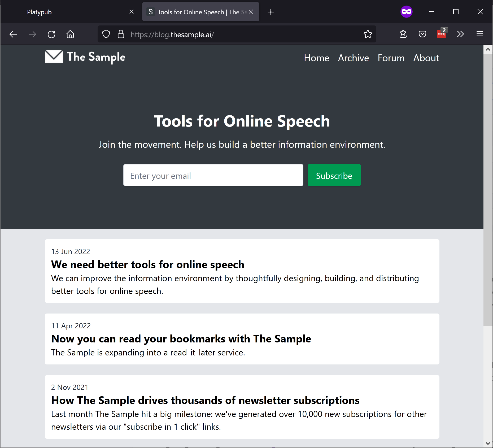This screenshot has height=448, width=493.
Task: Open 'How The Sample drives thousands' post
Action: (205, 400)
